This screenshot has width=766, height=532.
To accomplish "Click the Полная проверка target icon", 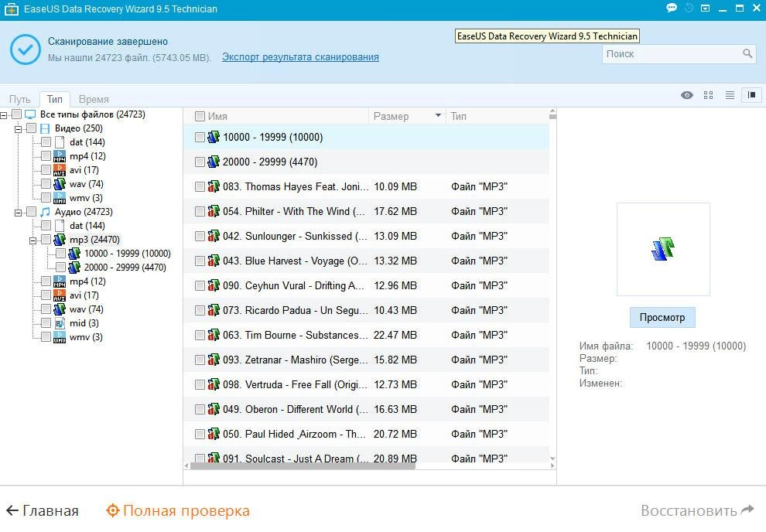I will click(x=113, y=510).
